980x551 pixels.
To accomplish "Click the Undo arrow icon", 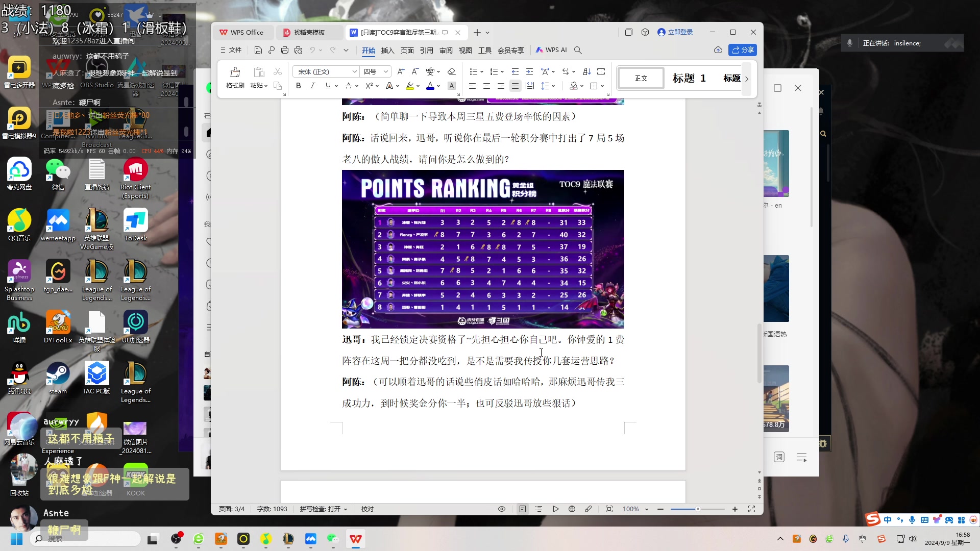I will 312,49.
